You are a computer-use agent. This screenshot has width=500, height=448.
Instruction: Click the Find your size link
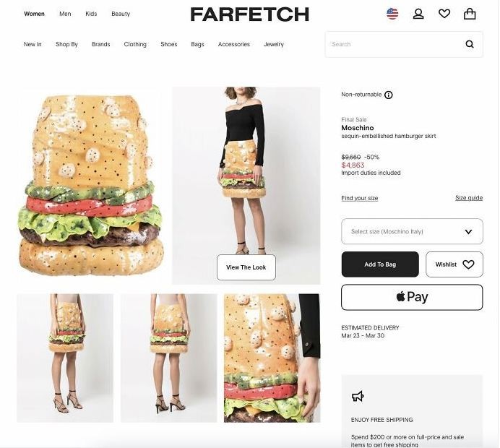pos(359,198)
